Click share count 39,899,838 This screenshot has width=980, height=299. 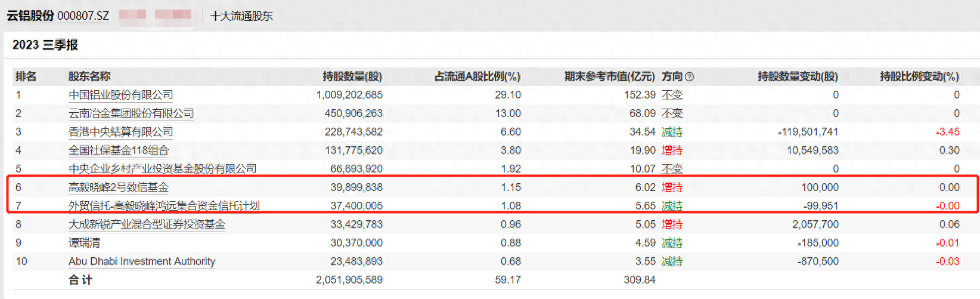coord(356,187)
